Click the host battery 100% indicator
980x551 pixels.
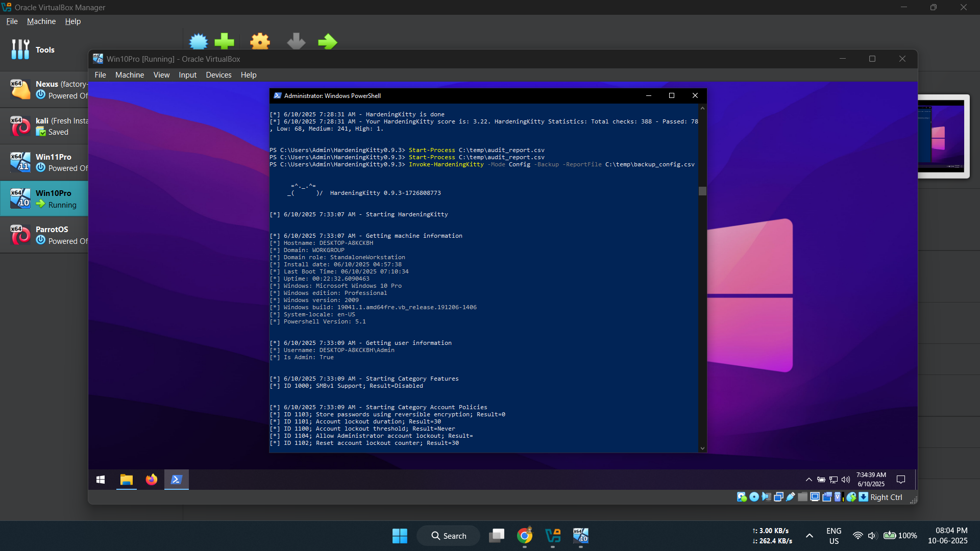(900, 536)
